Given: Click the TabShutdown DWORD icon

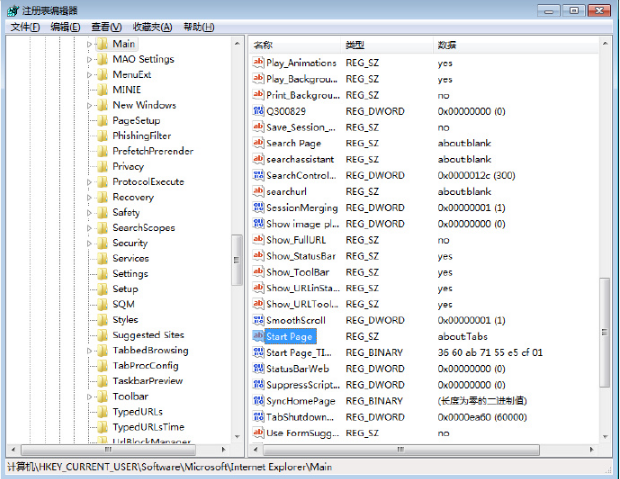Looking at the screenshot, I should click(258, 417).
